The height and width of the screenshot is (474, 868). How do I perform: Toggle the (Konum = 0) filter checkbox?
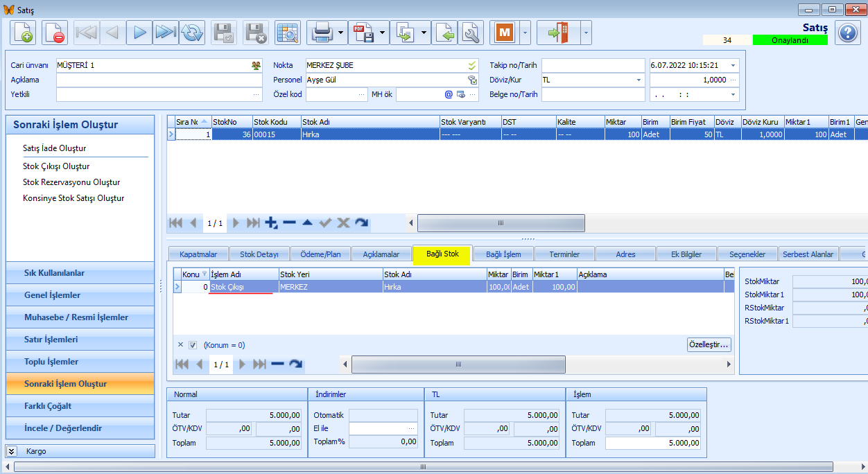[193, 345]
